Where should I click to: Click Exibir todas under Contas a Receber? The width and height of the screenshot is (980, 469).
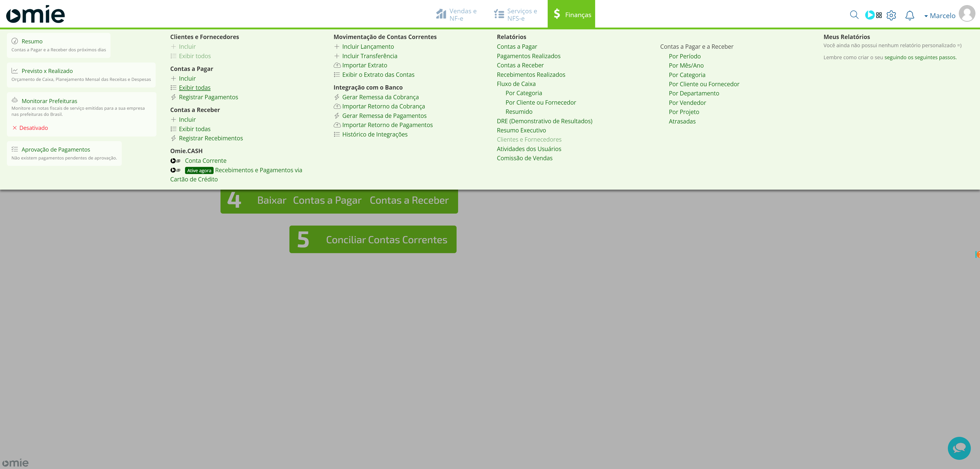tap(195, 129)
